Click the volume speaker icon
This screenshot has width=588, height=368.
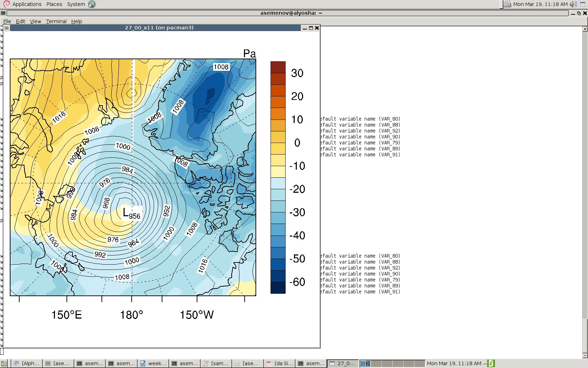(573, 4)
